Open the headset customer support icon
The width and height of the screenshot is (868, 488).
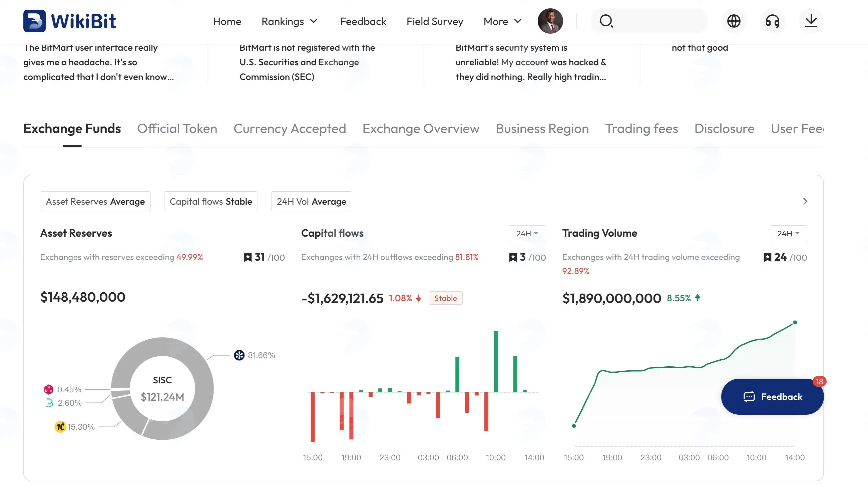coord(772,21)
